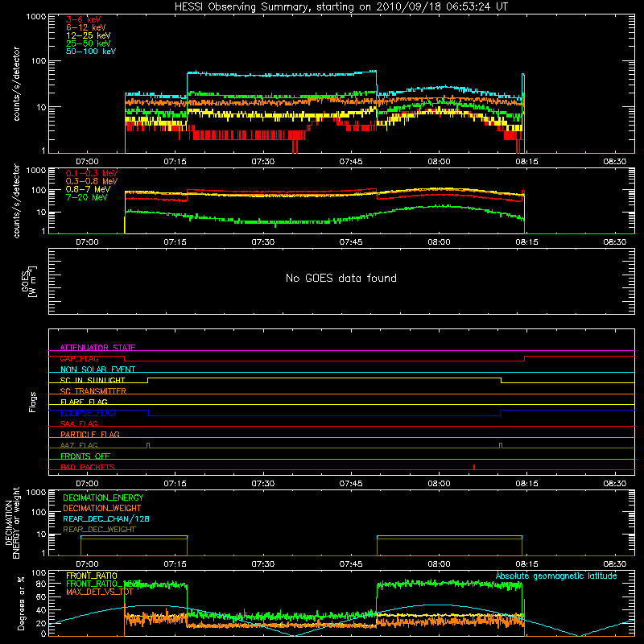The height and width of the screenshot is (644, 644).
Task: Click the 80 y-axis label on the ratio plot
Action: click(x=41, y=584)
